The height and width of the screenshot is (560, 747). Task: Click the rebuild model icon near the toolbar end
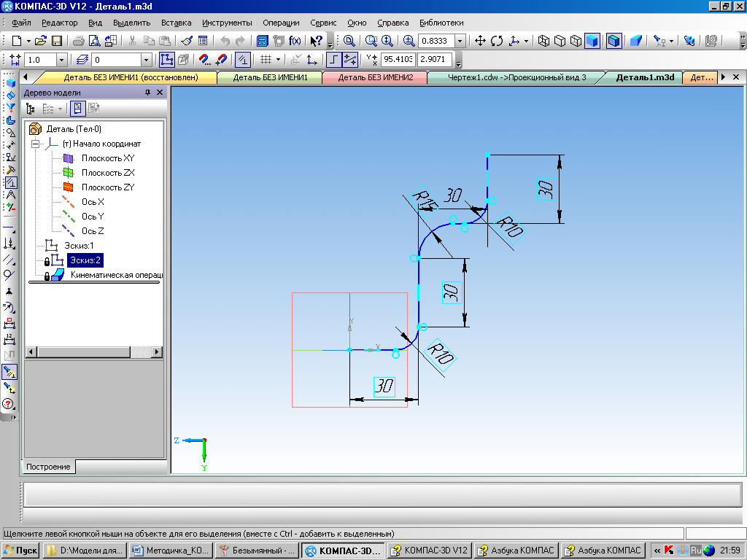tap(689, 41)
